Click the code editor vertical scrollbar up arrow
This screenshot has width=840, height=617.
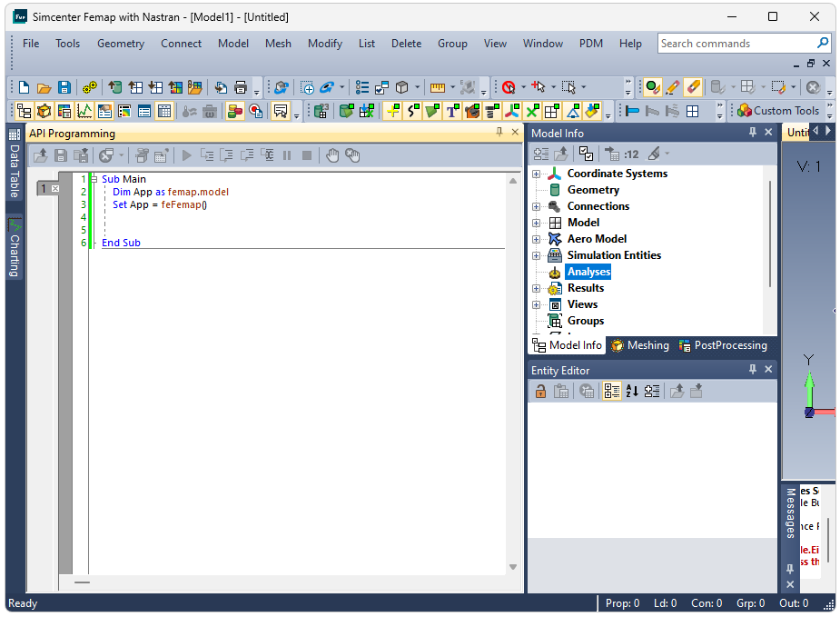point(513,181)
